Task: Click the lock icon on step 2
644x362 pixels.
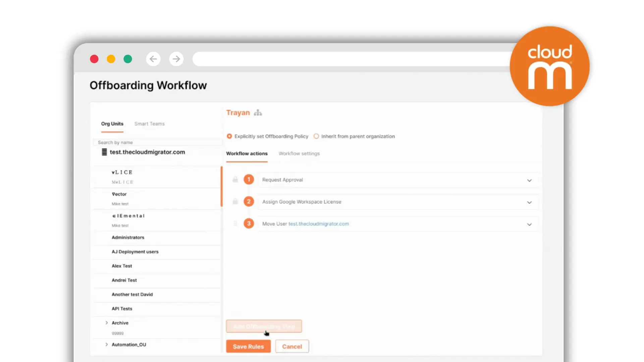Action: point(235,201)
